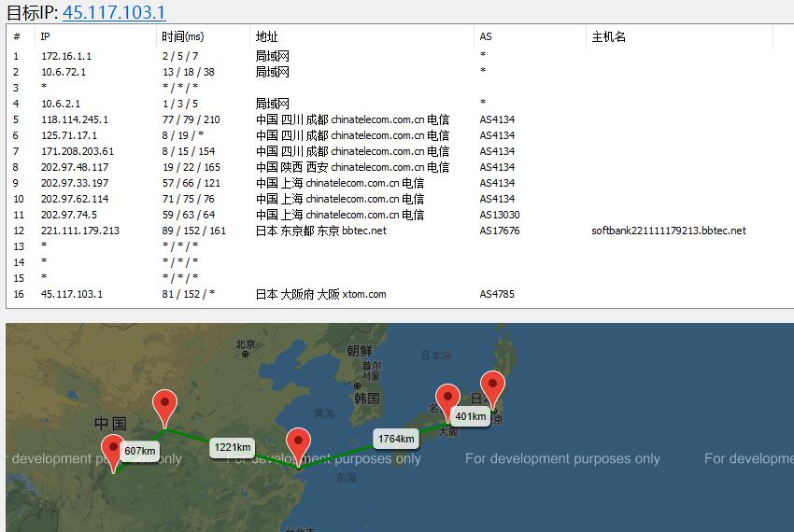Click the 韩国 label on the map

click(x=367, y=399)
